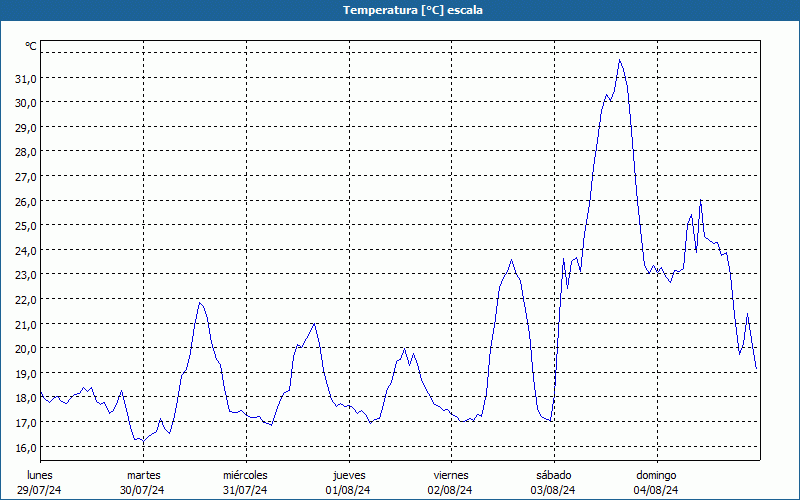Select the 'domingo' day label
The image size is (800, 500).
pyautogui.click(x=656, y=476)
